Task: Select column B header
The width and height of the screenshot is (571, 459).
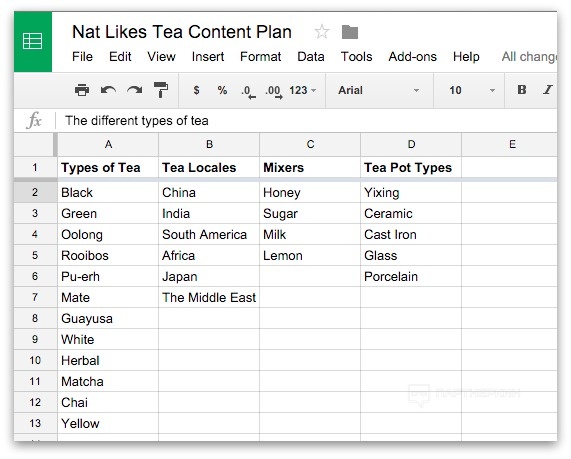Action: coord(209,145)
